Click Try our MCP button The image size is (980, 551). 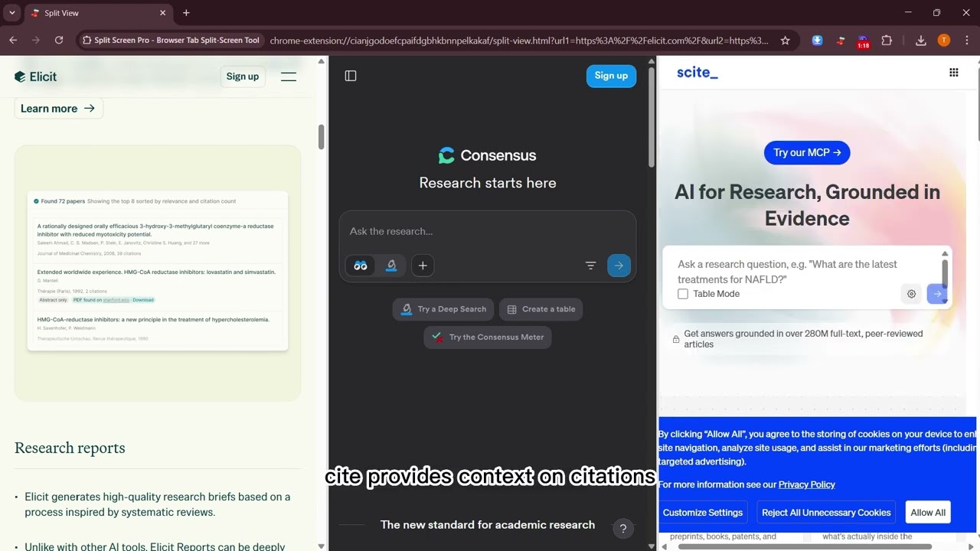807,152
